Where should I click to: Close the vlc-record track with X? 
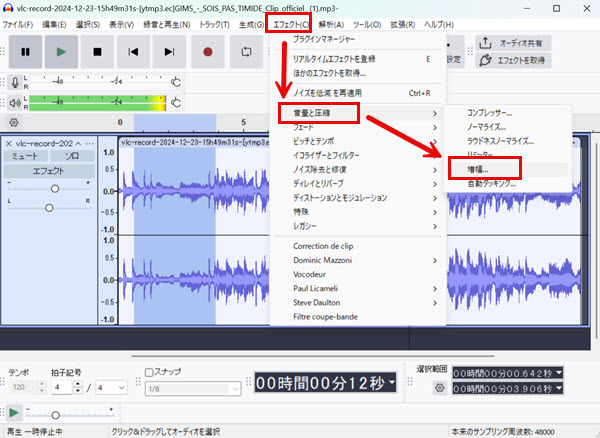coord(9,144)
